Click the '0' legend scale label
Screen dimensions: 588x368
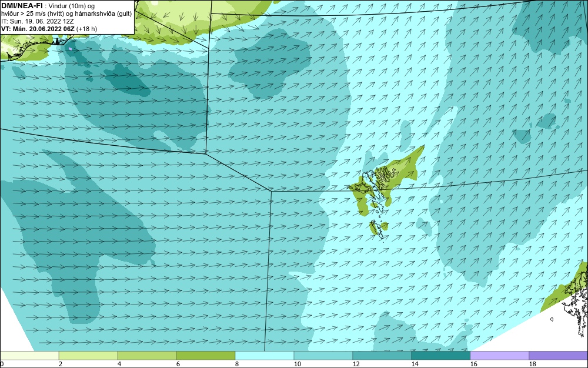(2, 364)
